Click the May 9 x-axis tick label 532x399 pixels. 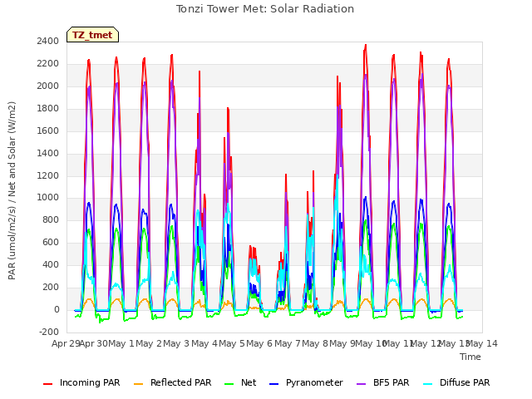tap(342, 343)
